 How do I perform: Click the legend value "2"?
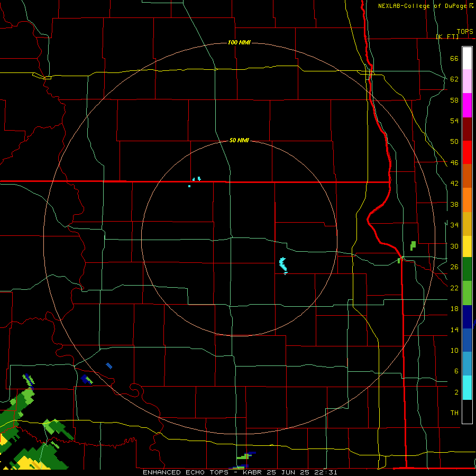coord(456,392)
